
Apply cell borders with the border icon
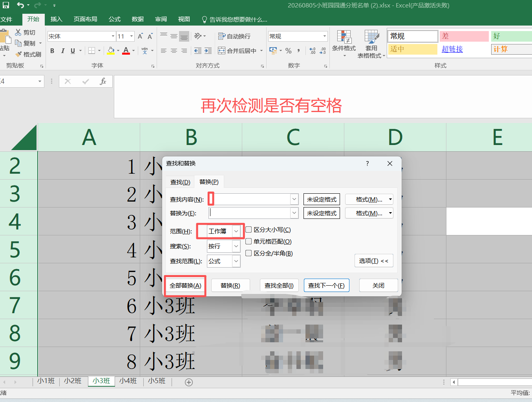tap(91, 51)
